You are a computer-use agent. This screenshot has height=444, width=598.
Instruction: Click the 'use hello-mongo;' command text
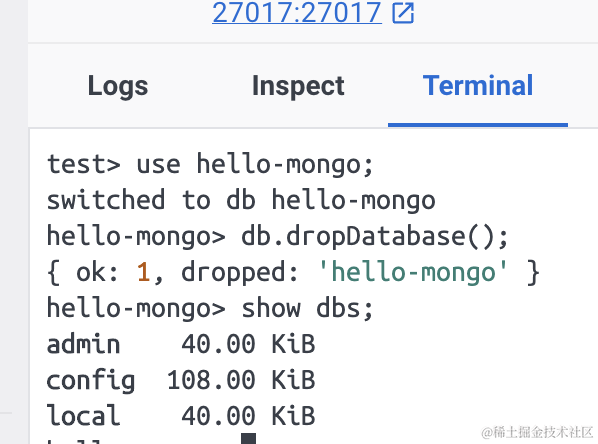tap(255, 164)
